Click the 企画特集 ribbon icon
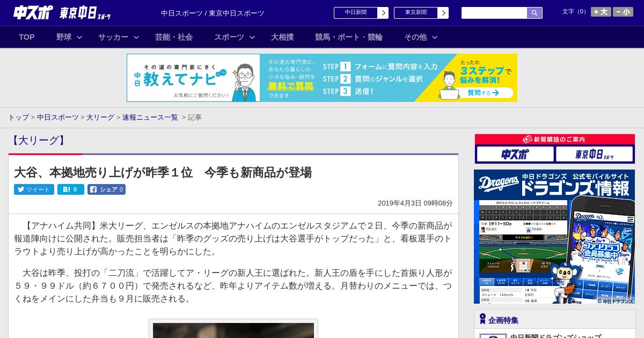This screenshot has height=338, width=644. pos(482,319)
